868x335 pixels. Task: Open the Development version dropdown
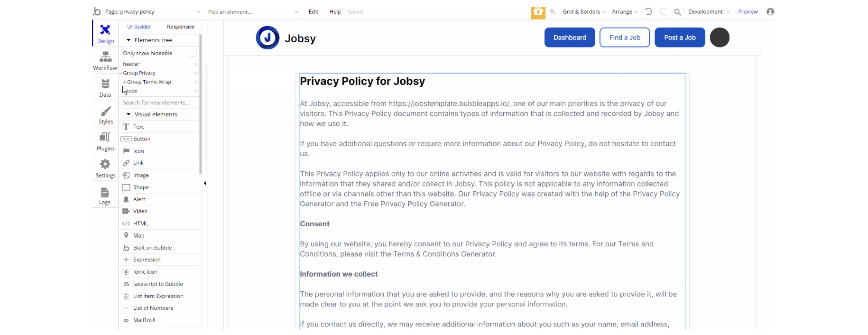(709, 12)
